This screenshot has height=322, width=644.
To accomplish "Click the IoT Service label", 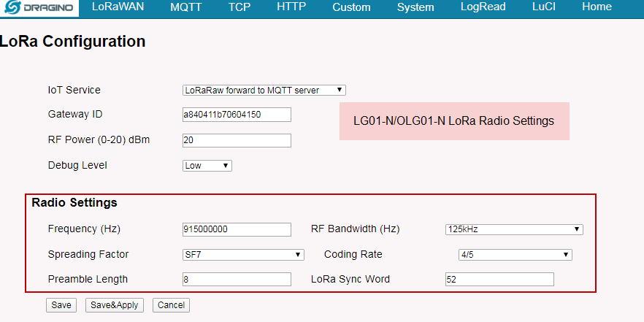I will click(74, 90).
